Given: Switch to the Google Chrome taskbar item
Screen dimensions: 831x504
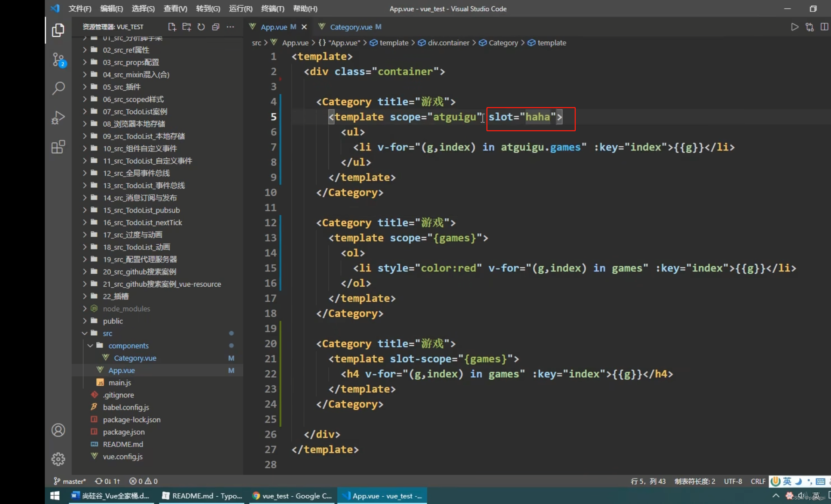Looking at the screenshot, I should (292, 496).
